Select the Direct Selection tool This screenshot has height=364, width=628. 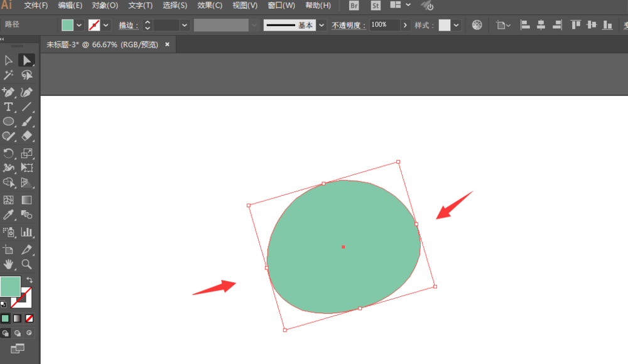(26, 60)
